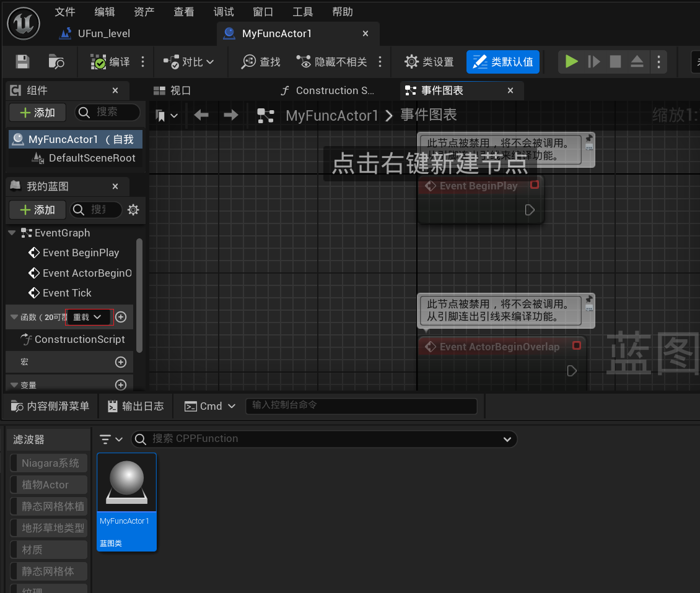Open 内容侧滑菜单 content drawer
The image size is (700, 593).
(x=50, y=406)
